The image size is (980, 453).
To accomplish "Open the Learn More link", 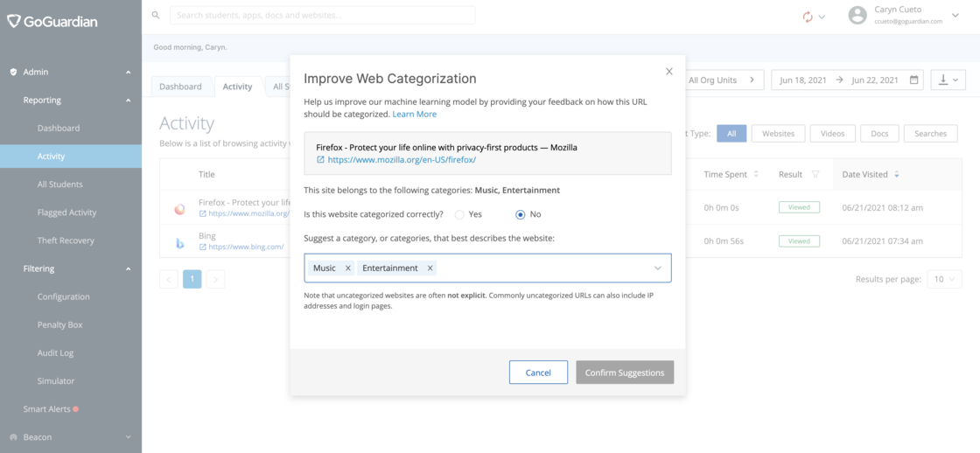I will (415, 115).
